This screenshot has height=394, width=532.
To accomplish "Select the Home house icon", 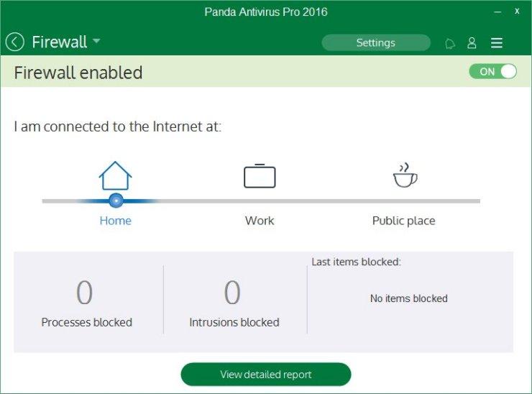I will point(116,175).
